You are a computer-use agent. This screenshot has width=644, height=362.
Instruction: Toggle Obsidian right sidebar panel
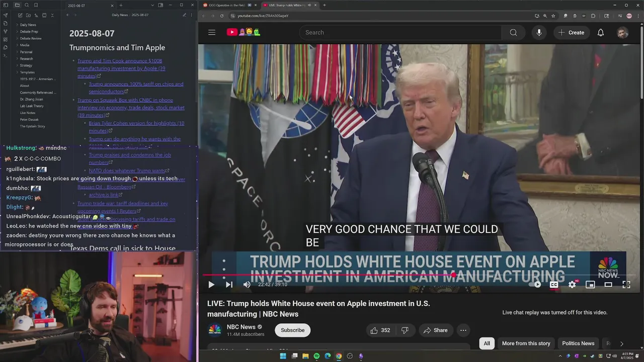click(x=160, y=5)
